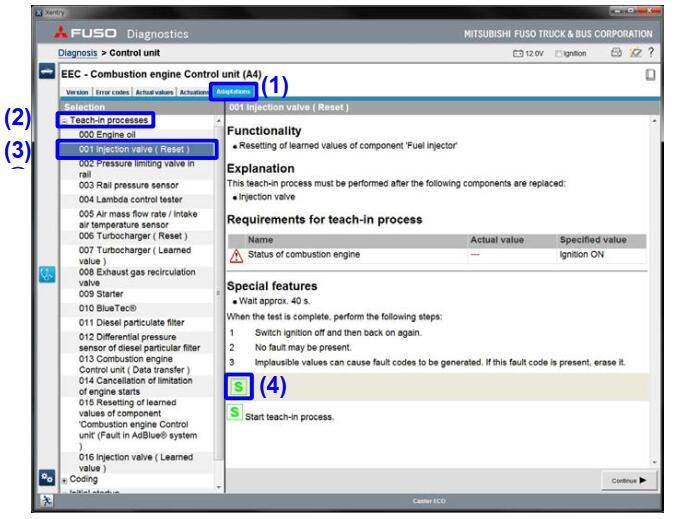This screenshot has width=690, height=519.
Task: Select 009 Starter
Action: pyautogui.click(x=136, y=294)
